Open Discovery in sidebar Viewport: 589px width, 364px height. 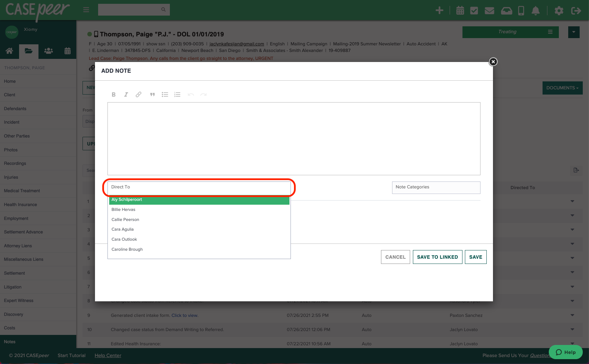click(38, 314)
